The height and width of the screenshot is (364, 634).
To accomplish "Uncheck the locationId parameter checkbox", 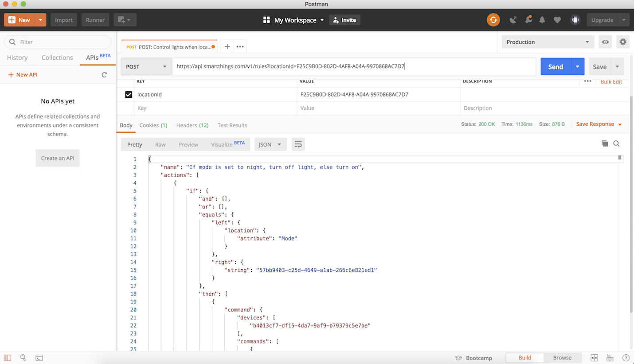I will coord(129,94).
